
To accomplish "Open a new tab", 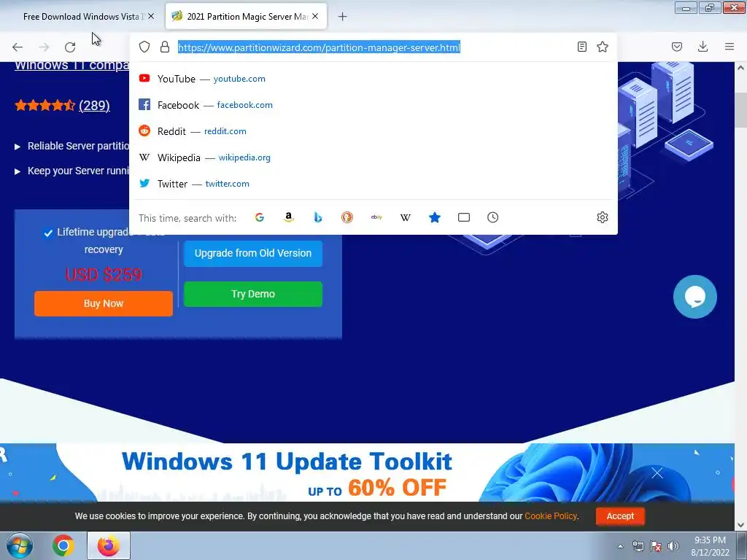I will coord(343,17).
